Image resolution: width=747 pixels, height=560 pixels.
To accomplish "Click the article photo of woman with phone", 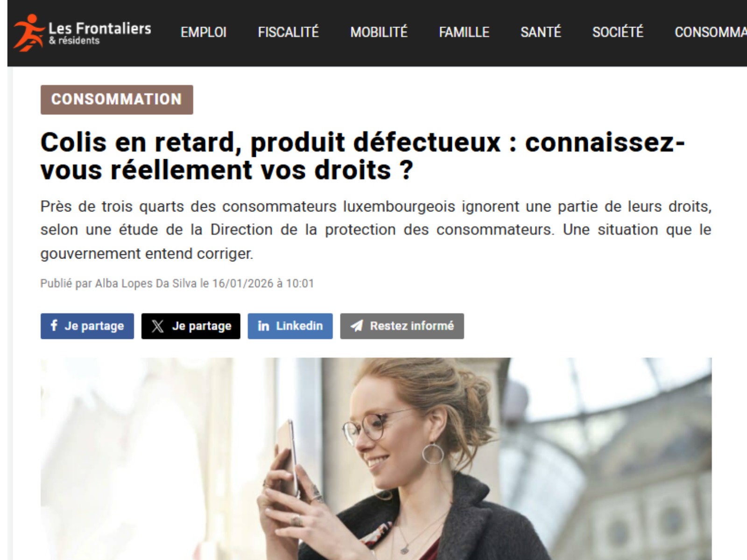I will [x=376, y=459].
